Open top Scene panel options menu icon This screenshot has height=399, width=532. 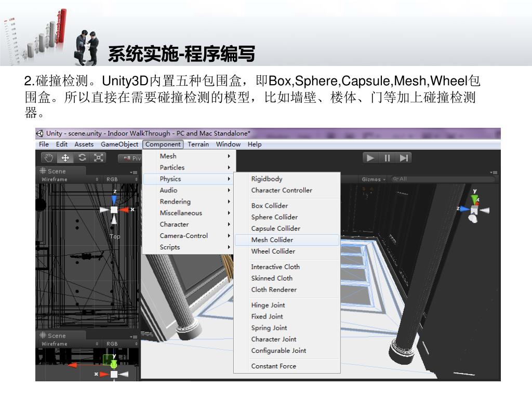pyautogui.click(x=134, y=172)
